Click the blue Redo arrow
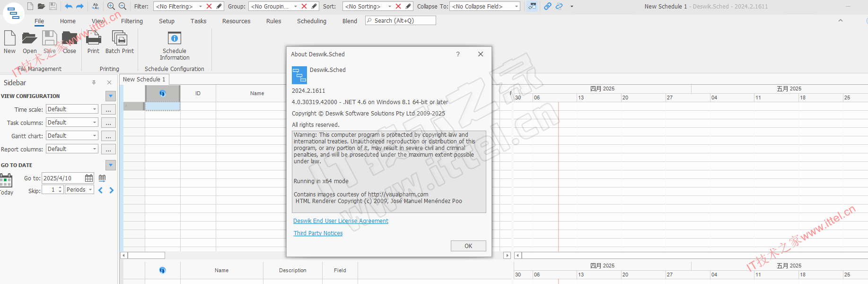 pos(80,6)
